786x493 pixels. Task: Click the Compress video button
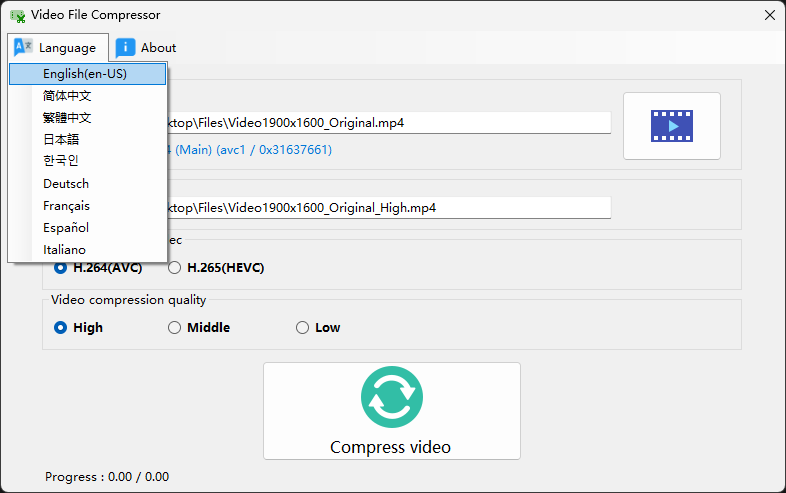pos(391,411)
